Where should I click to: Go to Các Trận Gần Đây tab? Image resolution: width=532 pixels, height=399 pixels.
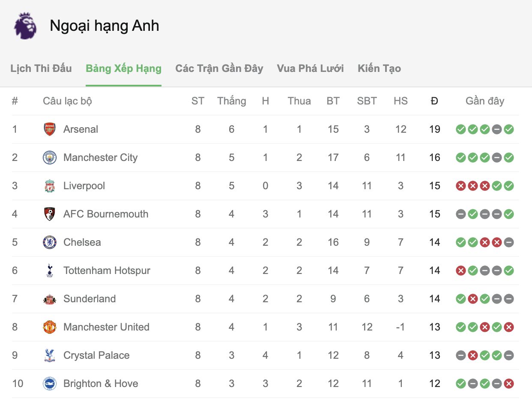click(x=219, y=68)
